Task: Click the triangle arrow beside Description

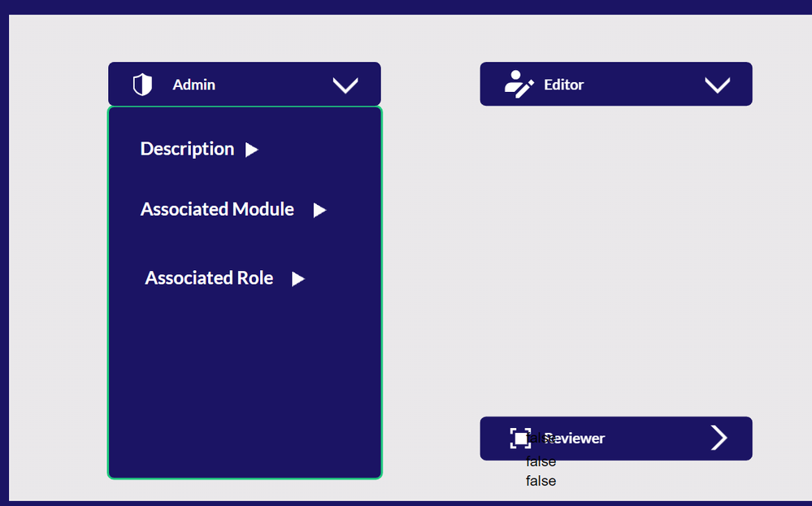Action: pos(252,150)
